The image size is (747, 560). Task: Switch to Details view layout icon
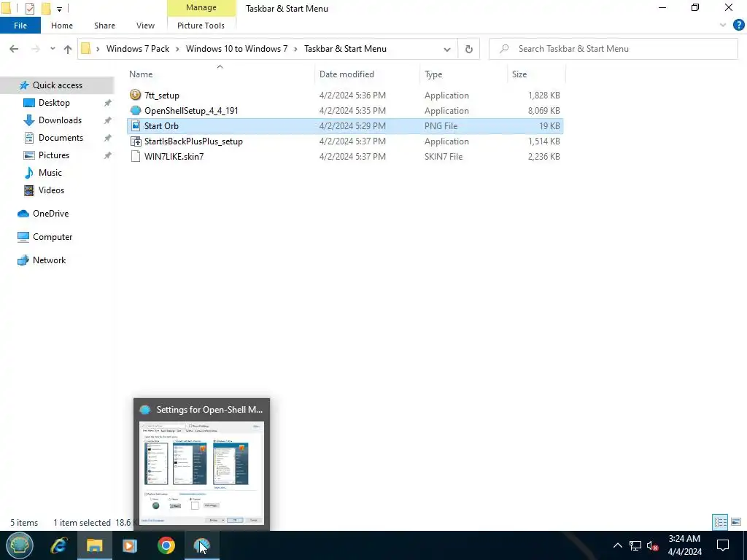720,522
